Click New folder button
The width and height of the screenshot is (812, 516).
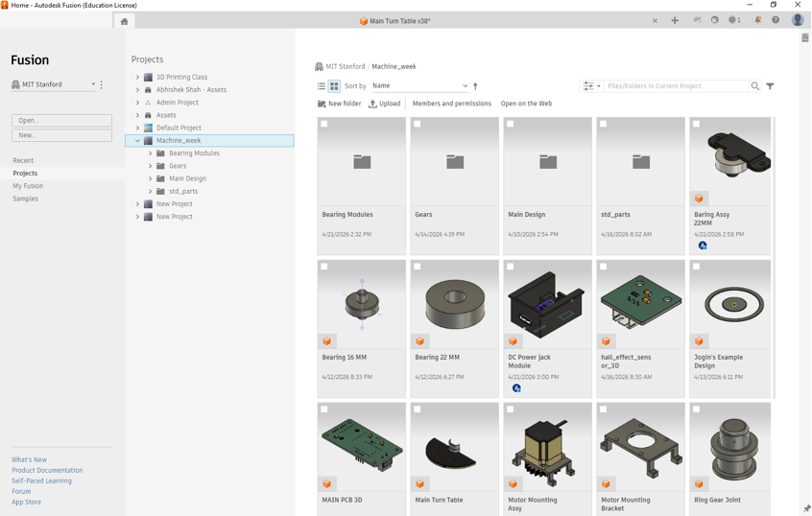click(x=339, y=104)
